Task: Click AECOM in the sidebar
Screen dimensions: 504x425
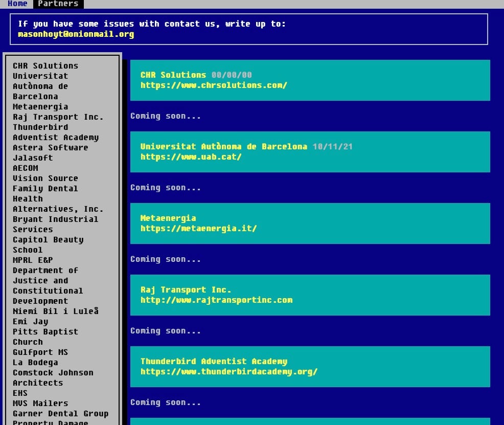Action: tap(26, 168)
